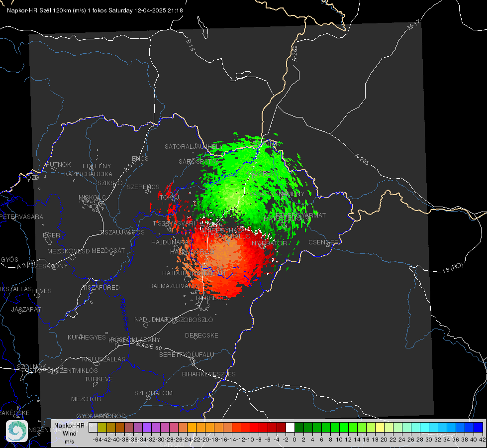Click the B 18 road label
The image size is (487, 448).
pyautogui.click(x=190, y=45)
